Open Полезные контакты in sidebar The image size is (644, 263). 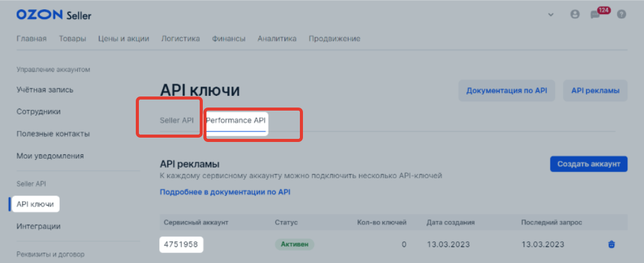coord(53,134)
